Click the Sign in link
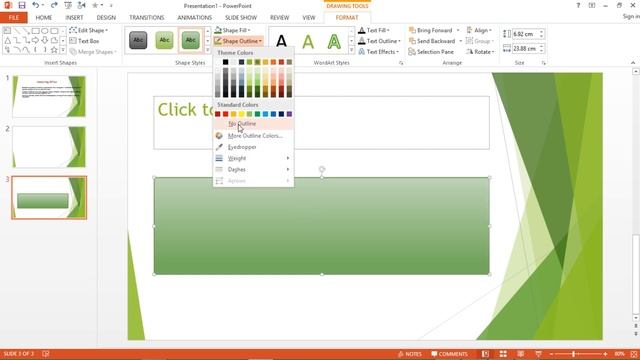The image size is (640, 360). point(631,16)
